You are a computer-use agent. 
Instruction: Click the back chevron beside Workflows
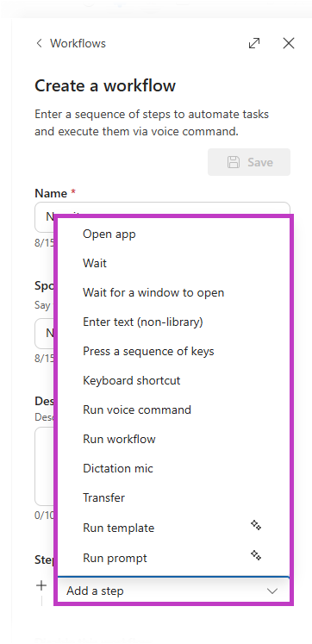pos(39,43)
